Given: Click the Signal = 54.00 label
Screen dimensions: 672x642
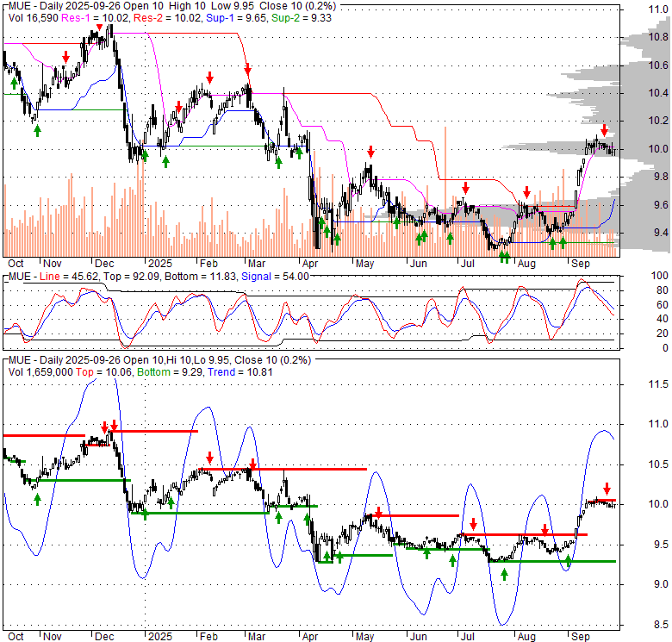Looking at the screenshot, I should coord(275,277).
